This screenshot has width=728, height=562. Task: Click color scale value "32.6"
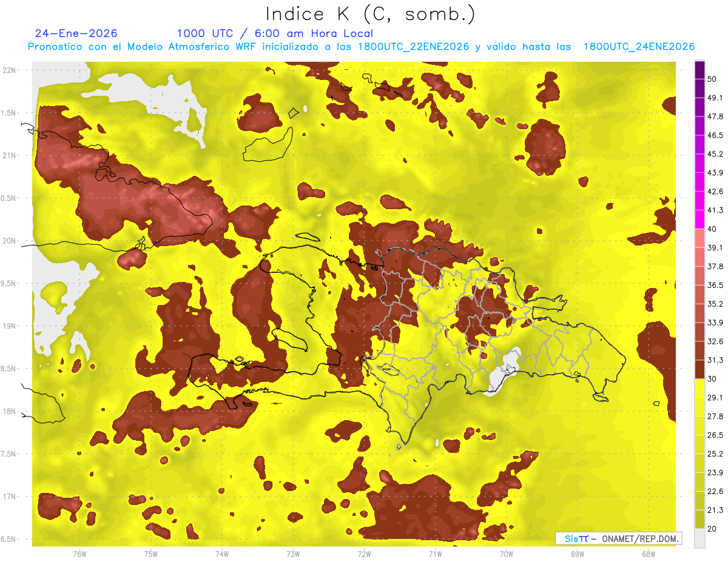pos(715,341)
